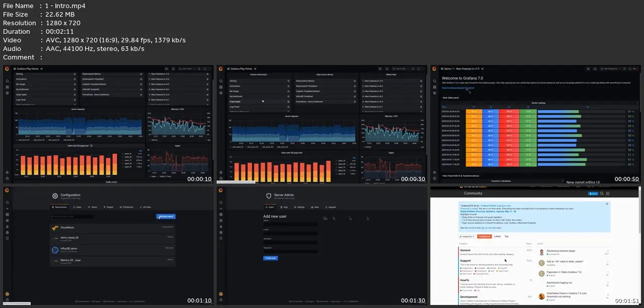This screenshot has width=644, height=308.
Task: Click Create plus icon in 00:01:10 frame sidebar
Action: [x=8, y=209]
